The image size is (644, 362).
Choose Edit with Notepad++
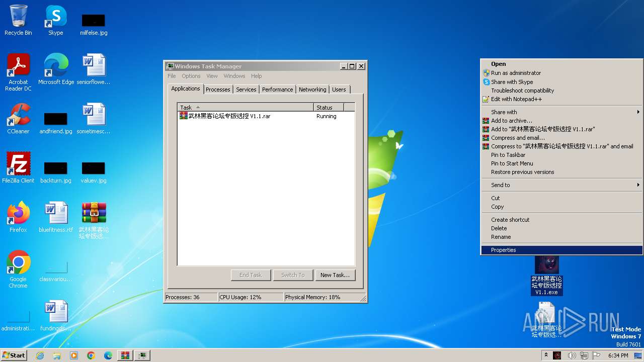[561, 99]
